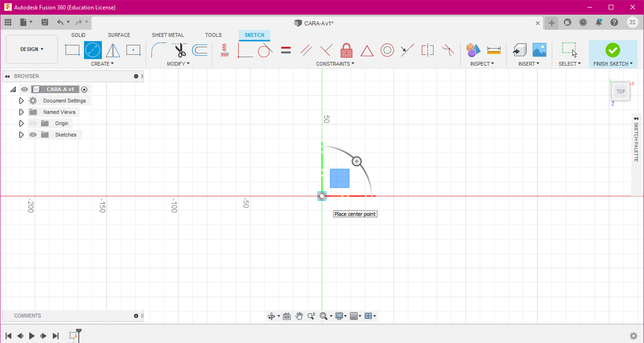Screen dimensions: 644x343
Task: Expand the Sketch Palette panel
Action: [636, 119]
